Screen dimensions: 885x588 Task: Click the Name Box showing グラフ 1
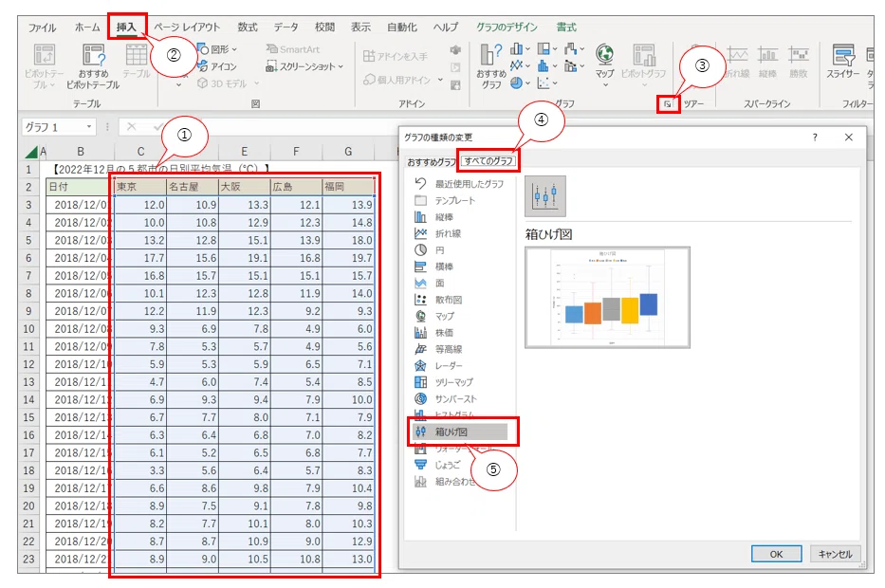point(59,127)
